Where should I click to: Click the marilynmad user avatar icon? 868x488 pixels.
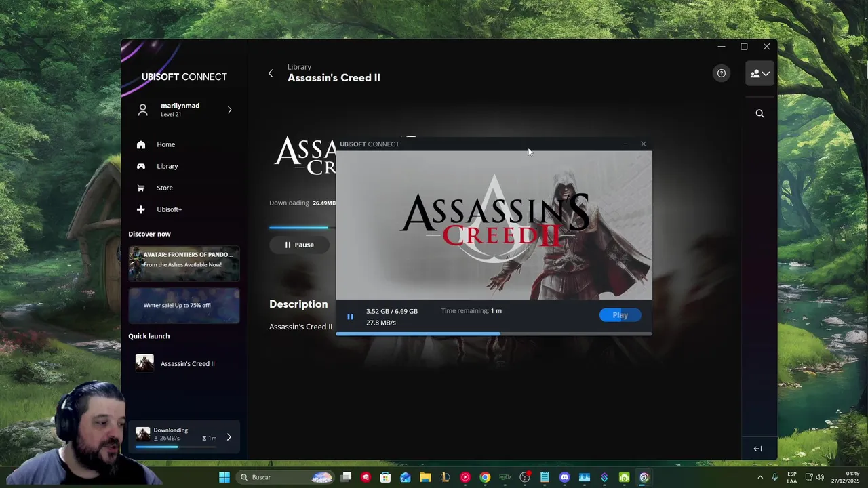(142, 110)
